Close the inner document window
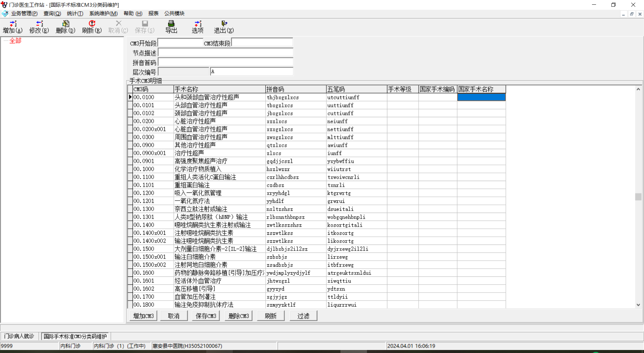 (640, 14)
